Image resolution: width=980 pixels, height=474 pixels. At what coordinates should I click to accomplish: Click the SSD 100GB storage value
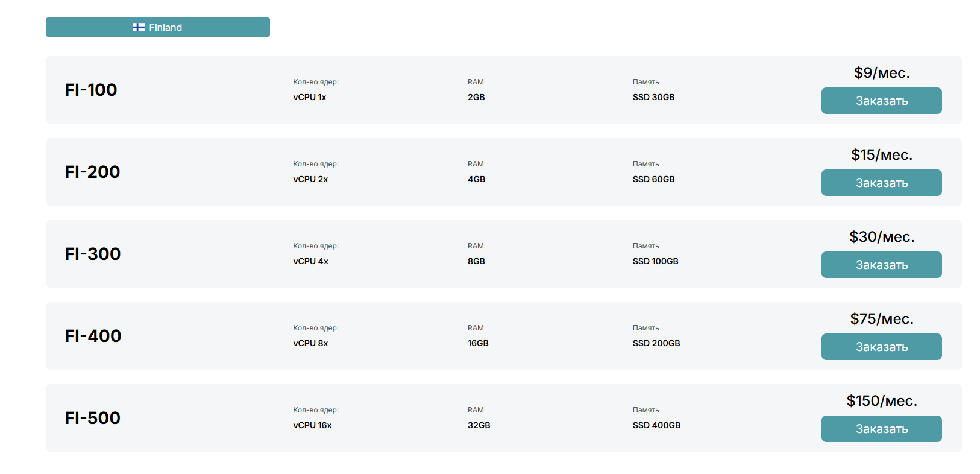(655, 261)
